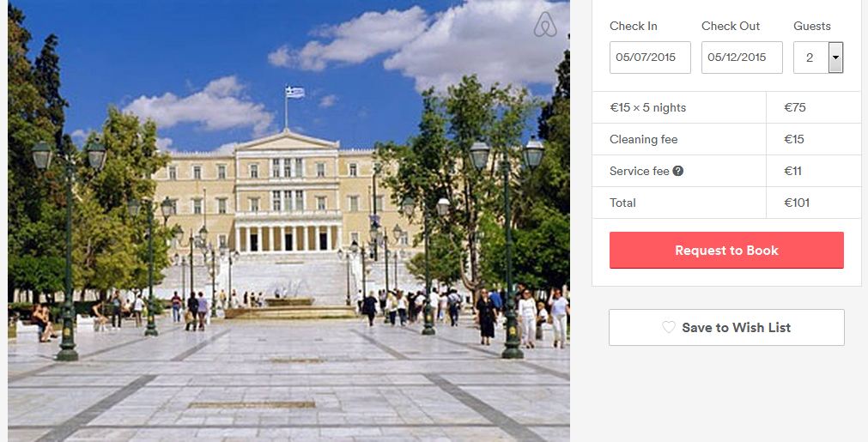Select the Cleaning fee row label
868x442 pixels.
643,139
